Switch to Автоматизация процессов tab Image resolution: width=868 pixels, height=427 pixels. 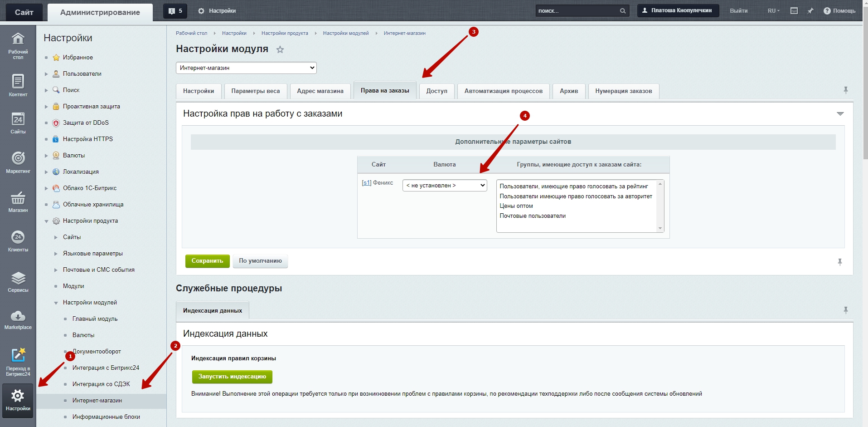(504, 91)
